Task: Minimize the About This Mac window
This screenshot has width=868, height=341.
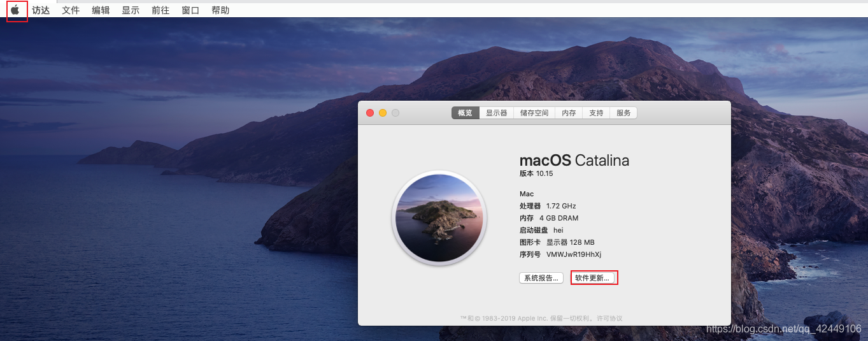Action: coord(383,113)
